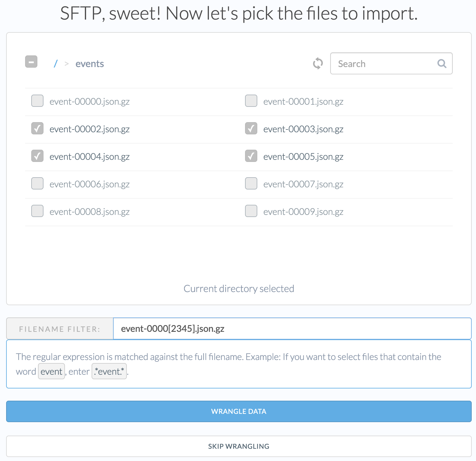Open the events breadcrumb folder

pos(89,64)
